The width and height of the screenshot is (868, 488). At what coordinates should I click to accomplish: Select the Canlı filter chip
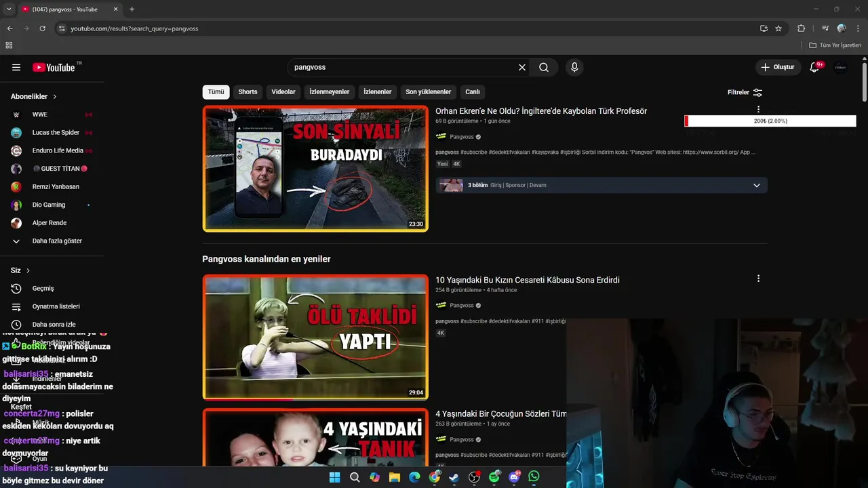[x=473, y=91]
